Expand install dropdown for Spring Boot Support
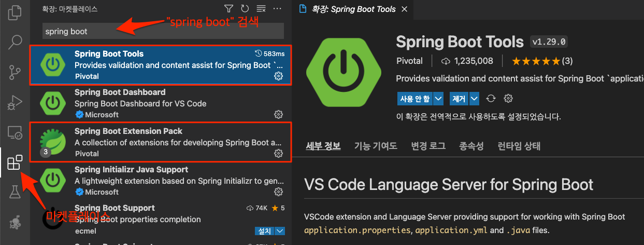Screen dimensions: 644x245 [x=280, y=230]
